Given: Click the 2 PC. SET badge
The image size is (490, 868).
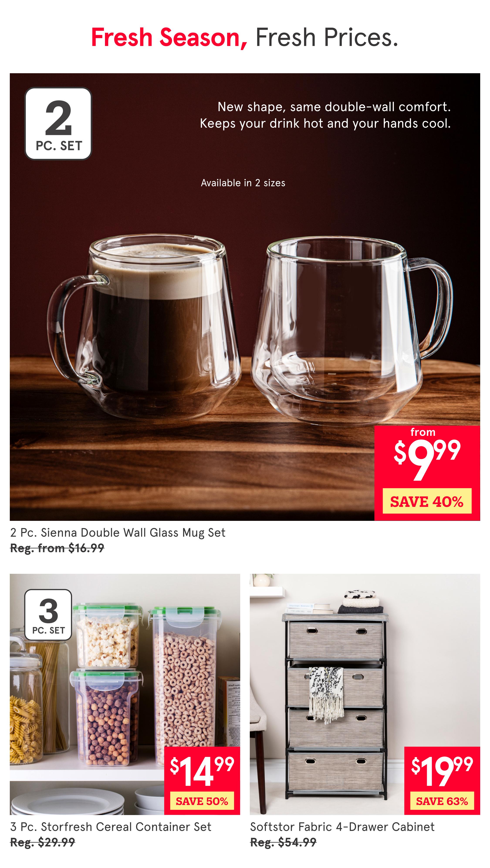Looking at the screenshot, I should tap(58, 124).
